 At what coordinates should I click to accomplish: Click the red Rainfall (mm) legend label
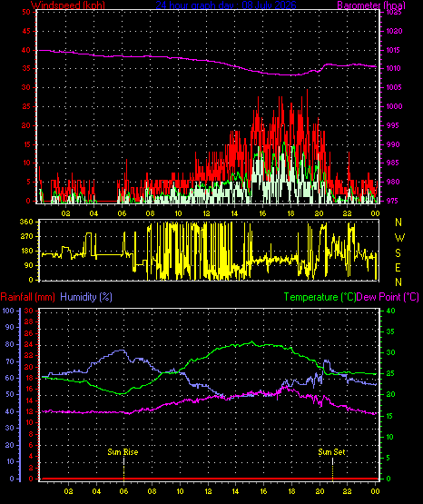tap(27, 297)
